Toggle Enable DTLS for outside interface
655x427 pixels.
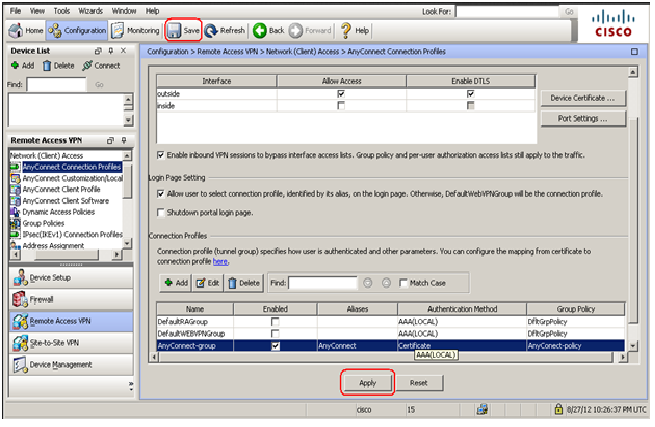(471, 94)
